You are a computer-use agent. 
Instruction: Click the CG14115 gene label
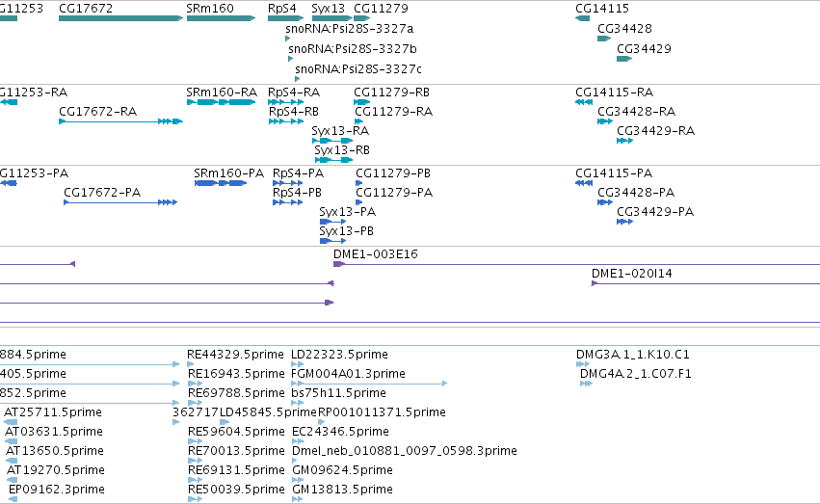click(602, 9)
